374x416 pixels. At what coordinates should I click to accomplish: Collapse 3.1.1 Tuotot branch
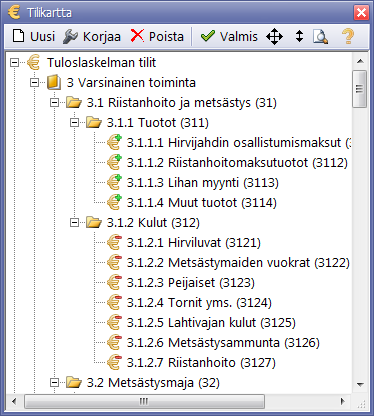74,122
